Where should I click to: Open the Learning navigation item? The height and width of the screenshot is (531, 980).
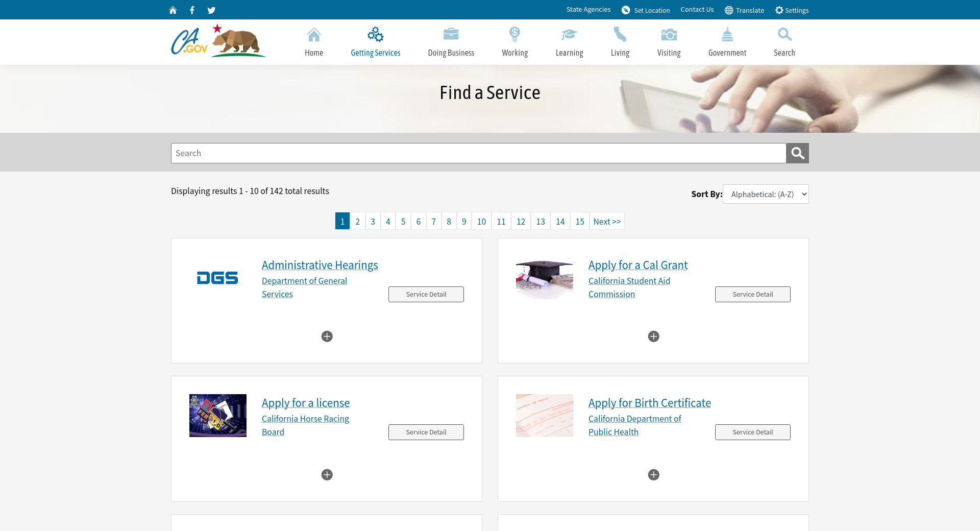(569, 42)
